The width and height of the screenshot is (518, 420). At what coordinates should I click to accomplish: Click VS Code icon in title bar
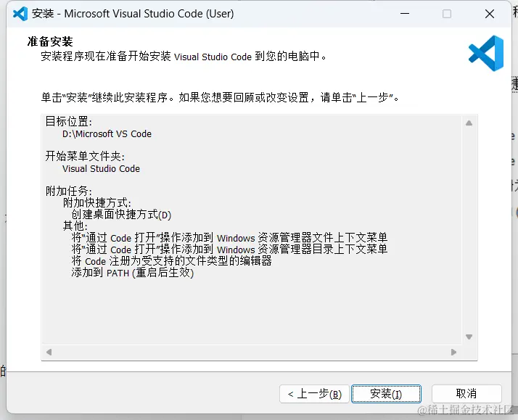pyautogui.click(x=20, y=14)
